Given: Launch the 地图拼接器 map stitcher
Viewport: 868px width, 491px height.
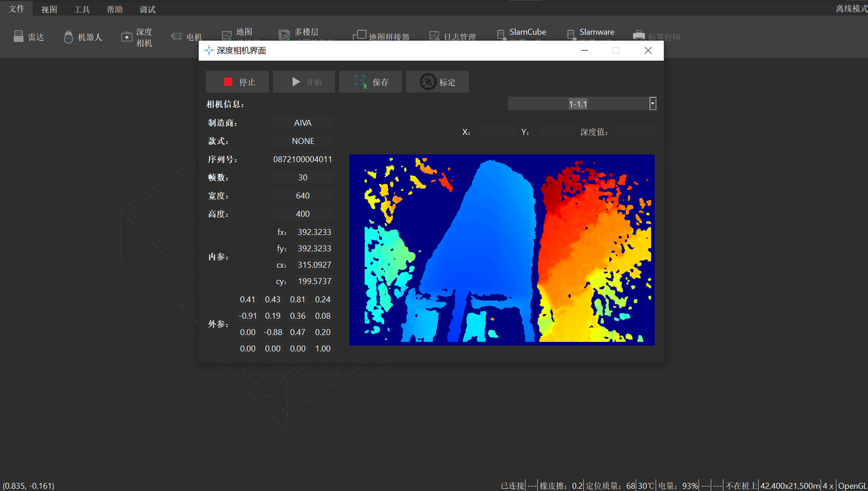Looking at the screenshot, I should 381,35.
